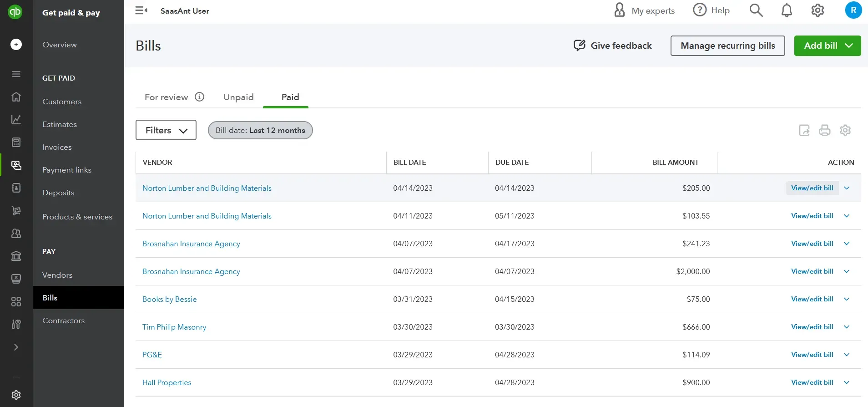Expand action arrow for $2,000.00 bill
Image resolution: width=868 pixels, height=407 pixels.
click(x=847, y=271)
